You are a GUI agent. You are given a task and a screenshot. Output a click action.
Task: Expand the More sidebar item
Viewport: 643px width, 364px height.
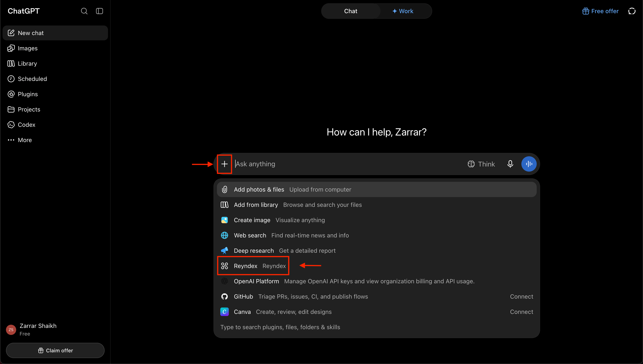pyautogui.click(x=55, y=140)
